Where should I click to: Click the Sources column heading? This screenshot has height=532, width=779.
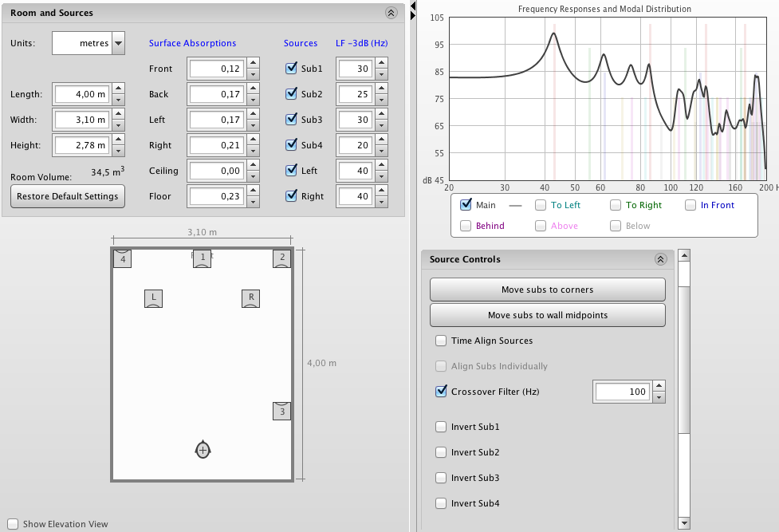pos(301,43)
